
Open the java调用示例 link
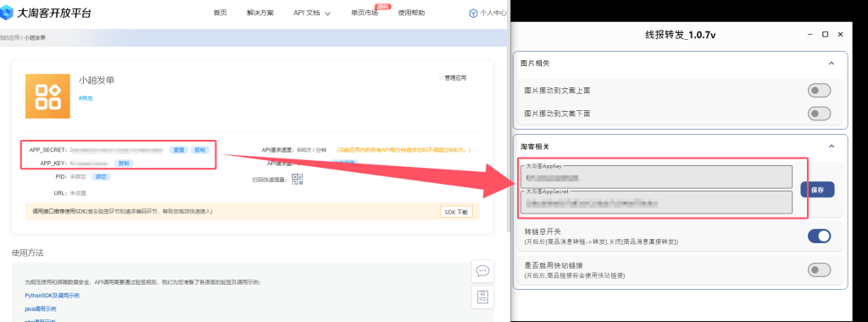tap(41, 308)
